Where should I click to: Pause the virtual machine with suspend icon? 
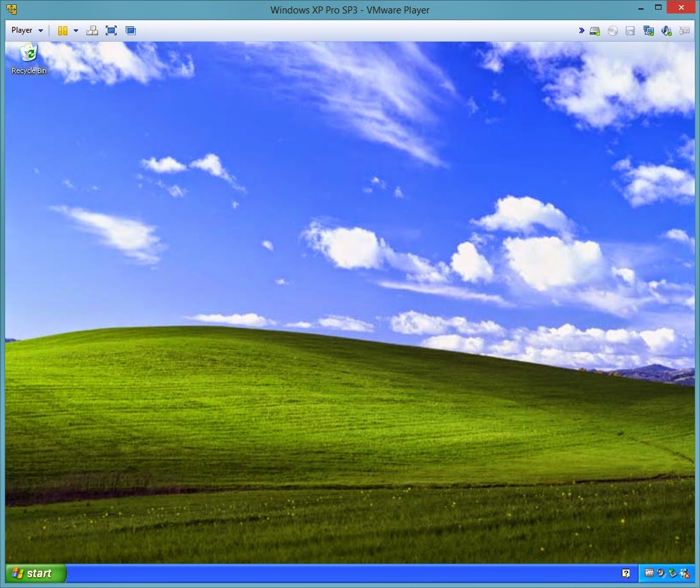pos(63,30)
